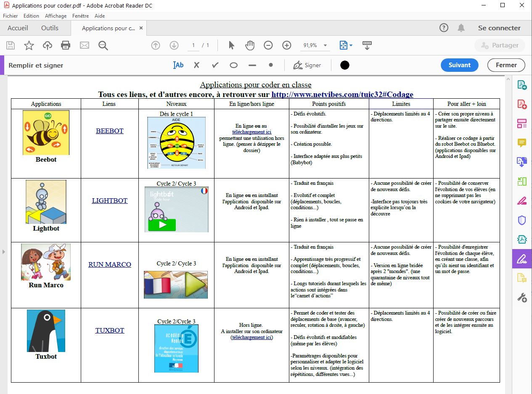Send the file by email icon

85,45
